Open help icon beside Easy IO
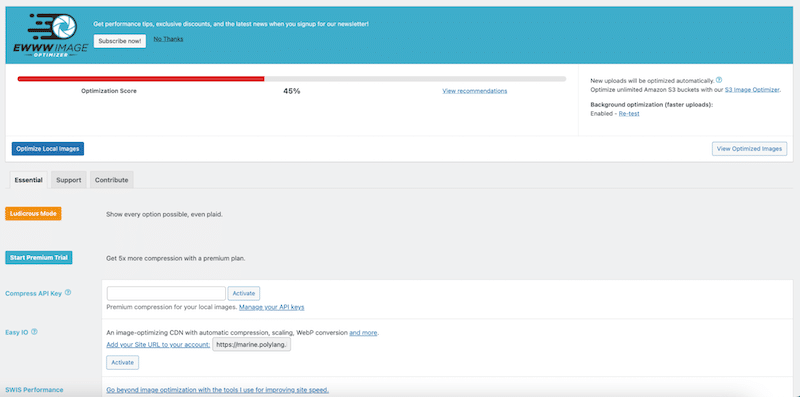This screenshot has width=800, height=397. (34, 332)
